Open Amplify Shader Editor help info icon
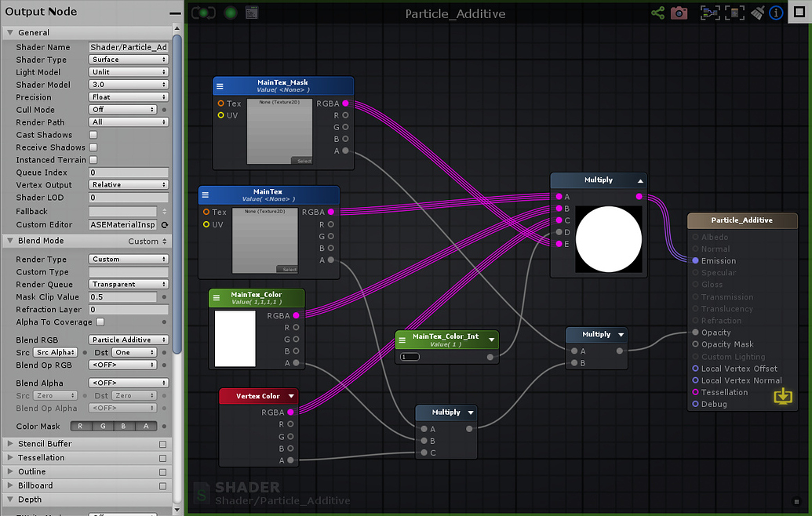 [x=776, y=13]
